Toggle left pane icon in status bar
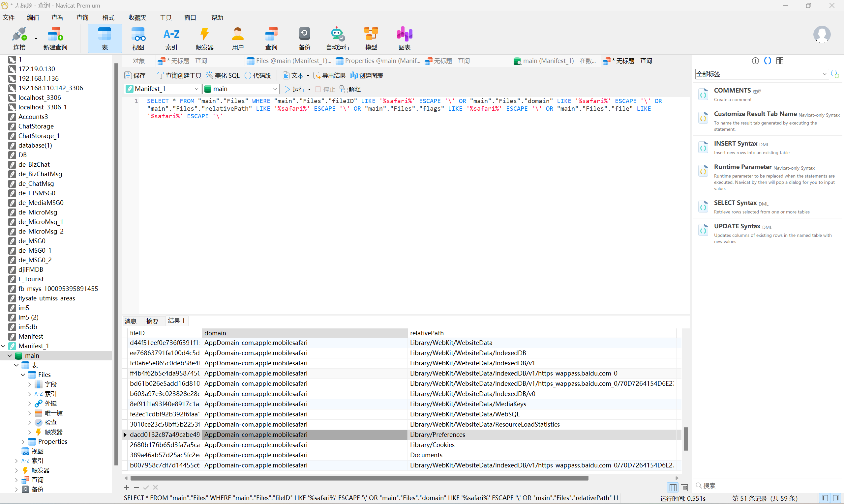Image resolution: width=844 pixels, height=504 pixels. [x=825, y=498]
